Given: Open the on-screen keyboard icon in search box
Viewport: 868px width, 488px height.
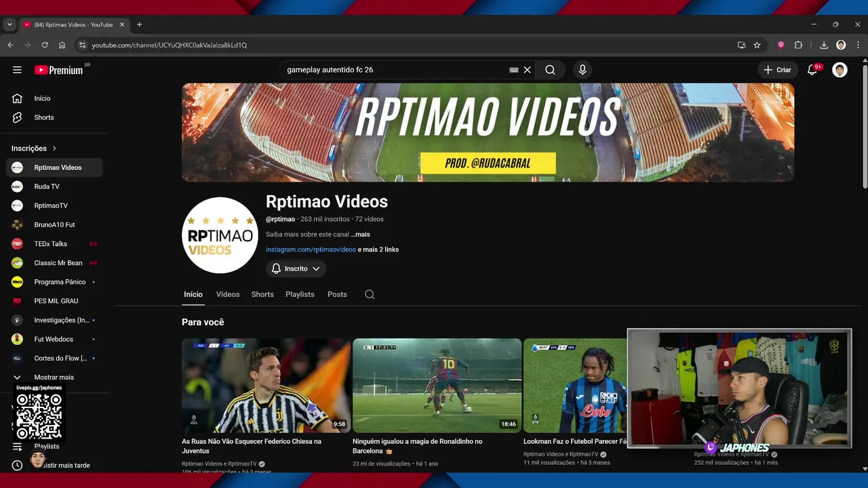Looking at the screenshot, I should [513, 70].
